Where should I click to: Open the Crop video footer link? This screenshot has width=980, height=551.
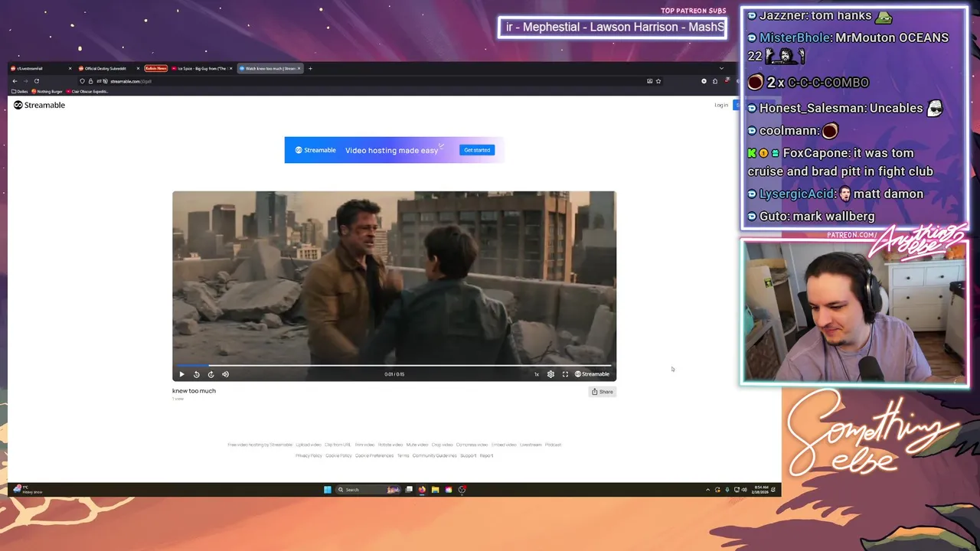coord(443,445)
